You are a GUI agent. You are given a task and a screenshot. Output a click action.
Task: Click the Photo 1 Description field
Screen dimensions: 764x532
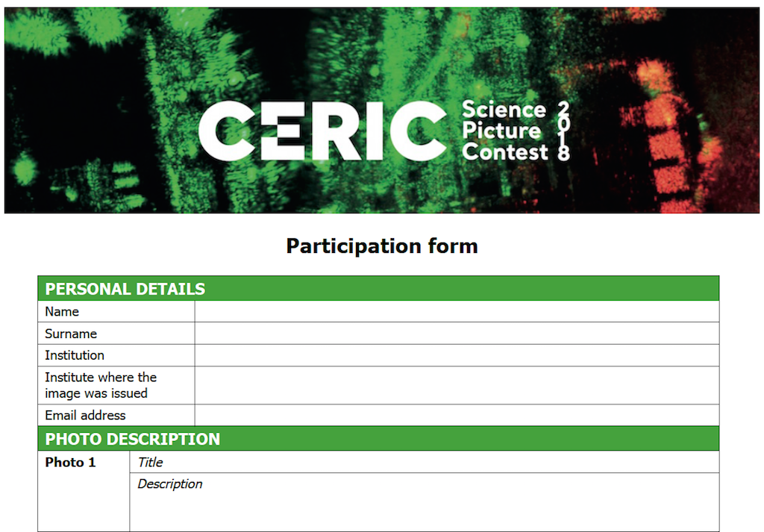[x=425, y=502]
